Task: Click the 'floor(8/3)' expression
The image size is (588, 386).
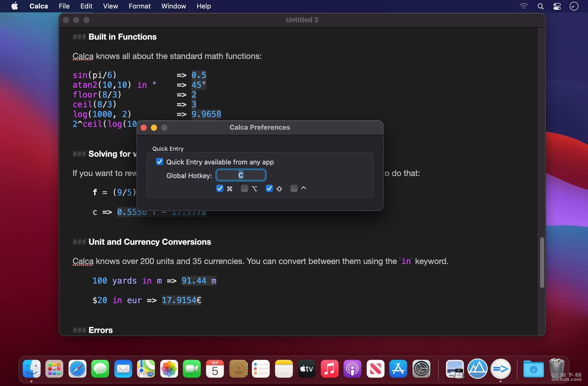Action: 97,94
